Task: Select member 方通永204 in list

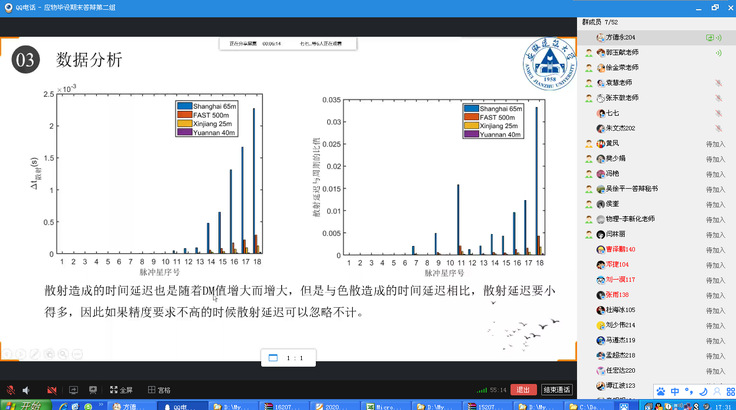Action: pos(620,37)
